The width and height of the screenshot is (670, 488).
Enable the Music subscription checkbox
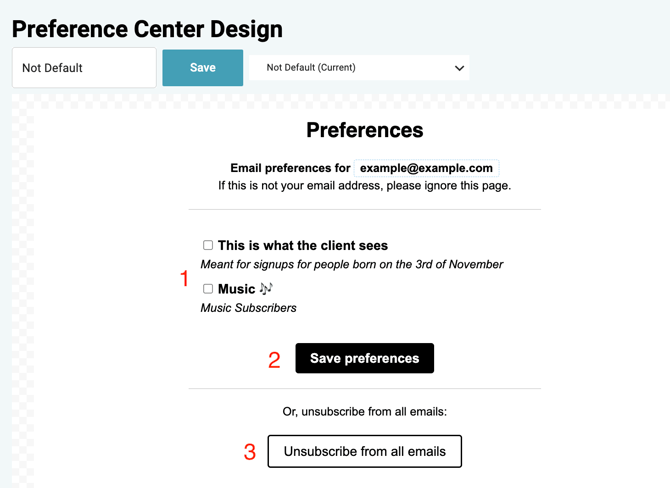208,289
